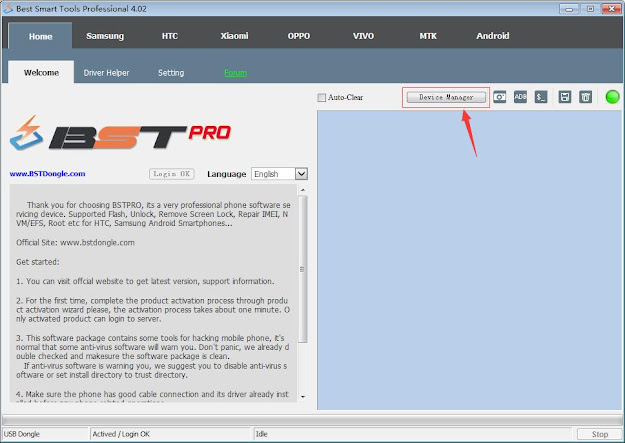625x443 pixels.
Task: Click the Login OK button
Action: (x=172, y=174)
